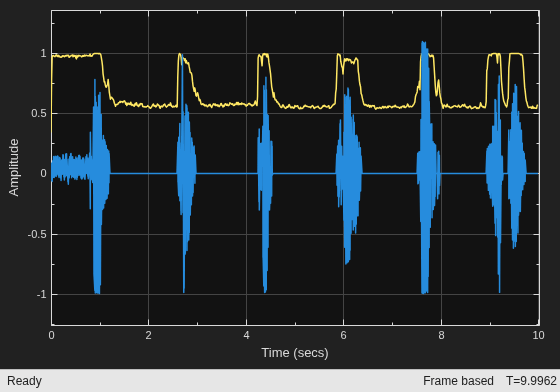
Task: Click the 'Ready' status text
Action: (24, 381)
